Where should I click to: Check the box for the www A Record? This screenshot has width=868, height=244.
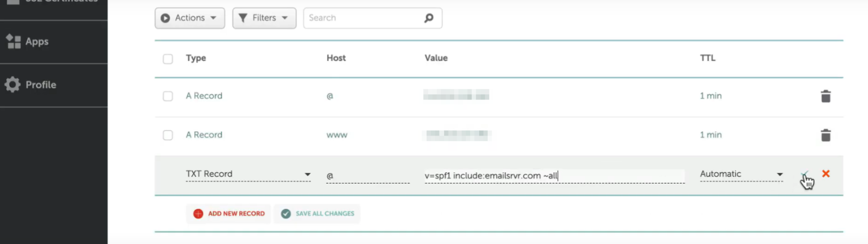pyautogui.click(x=168, y=135)
